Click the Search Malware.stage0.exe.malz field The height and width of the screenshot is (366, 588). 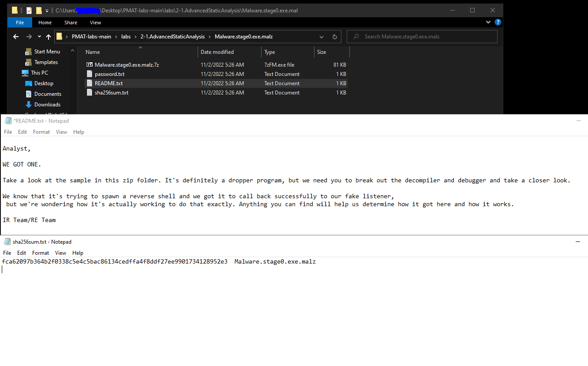[422, 37]
